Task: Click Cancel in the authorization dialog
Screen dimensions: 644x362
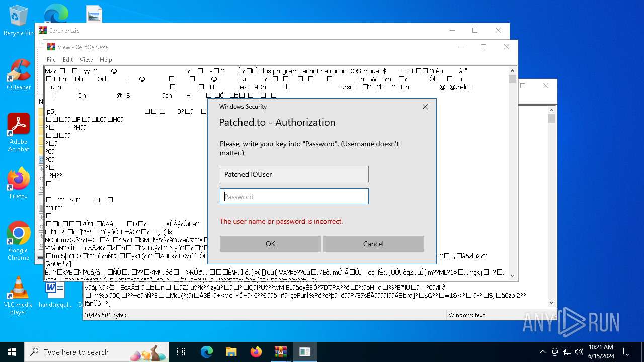Action: (x=373, y=244)
